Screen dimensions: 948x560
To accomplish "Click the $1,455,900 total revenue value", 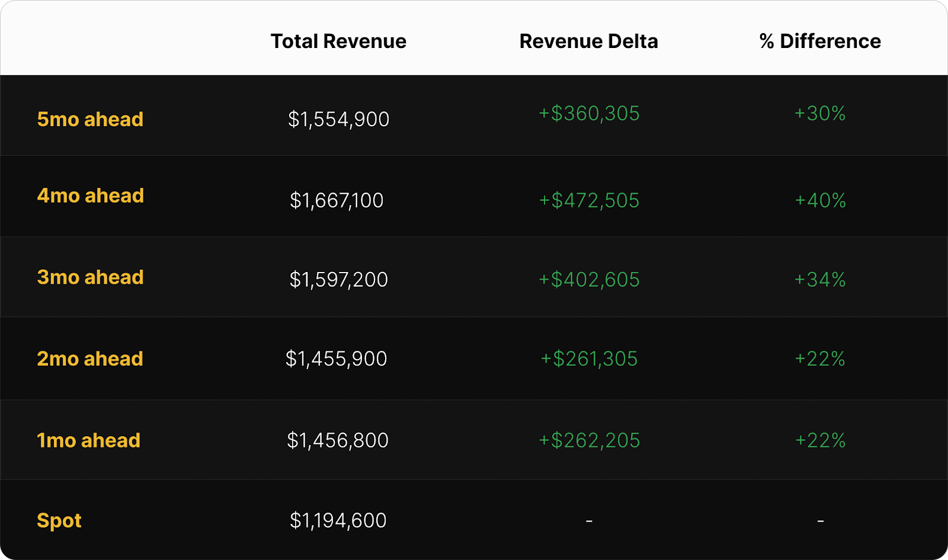I will (x=336, y=359).
